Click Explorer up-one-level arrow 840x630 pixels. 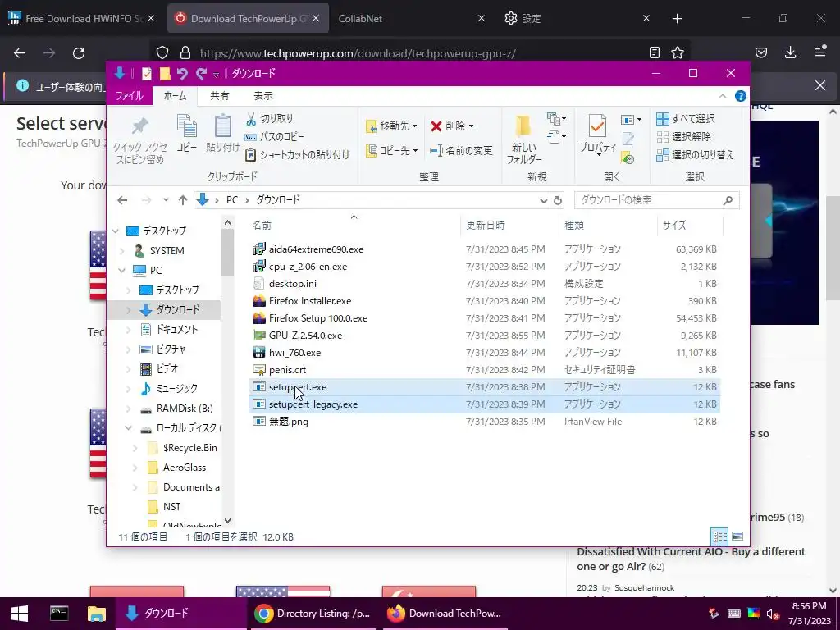click(183, 200)
